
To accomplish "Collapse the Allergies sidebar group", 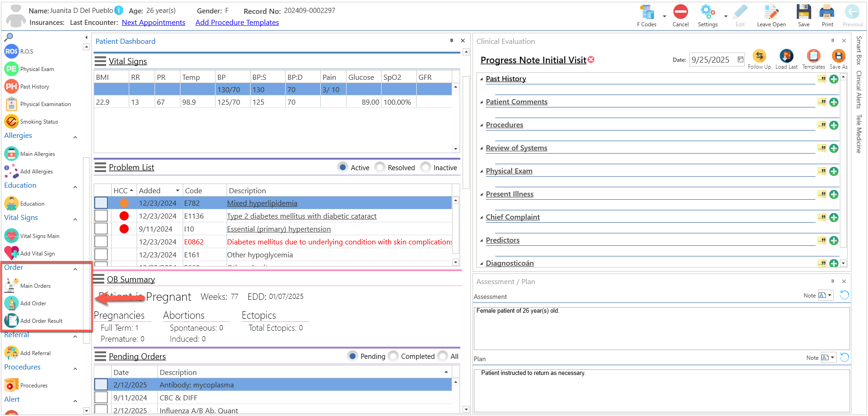I will click(x=75, y=137).
